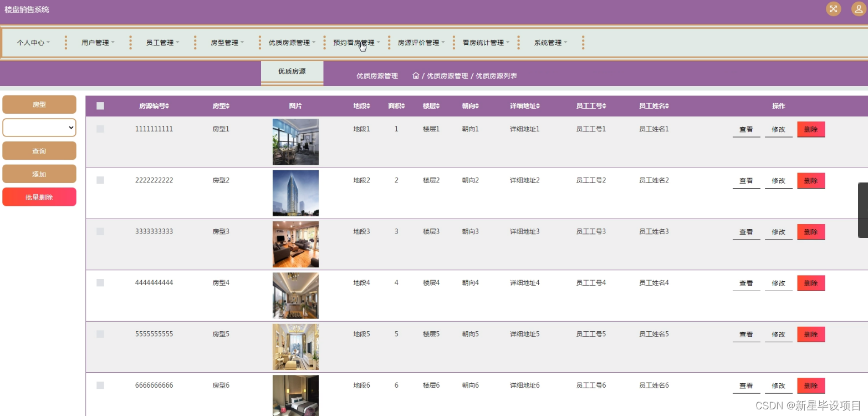
Task: Check the checkbox for row 5555555555
Action: click(x=100, y=333)
